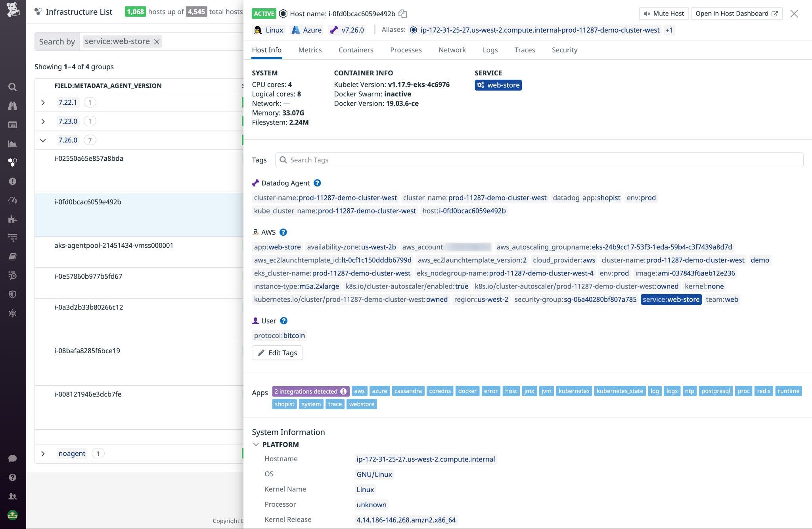Select the Metrics chart icon in sidebar
The image size is (812, 529).
tap(13, 144)
